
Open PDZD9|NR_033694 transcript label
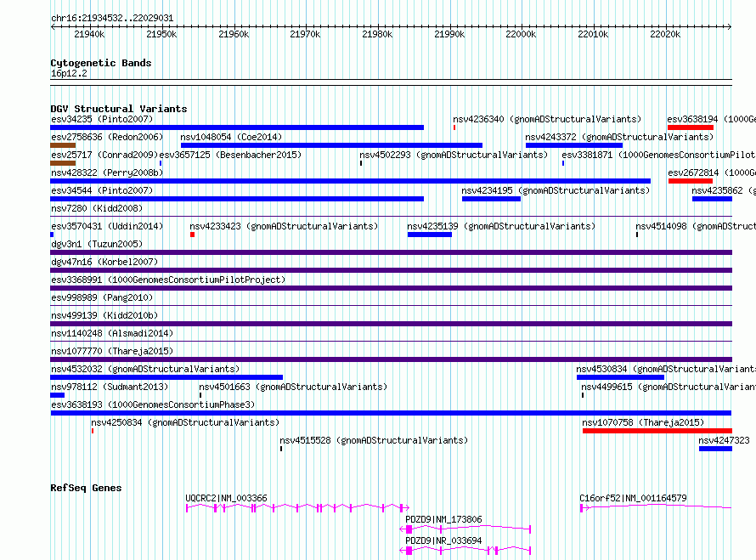pyautogui.click(x=443, y=540)
